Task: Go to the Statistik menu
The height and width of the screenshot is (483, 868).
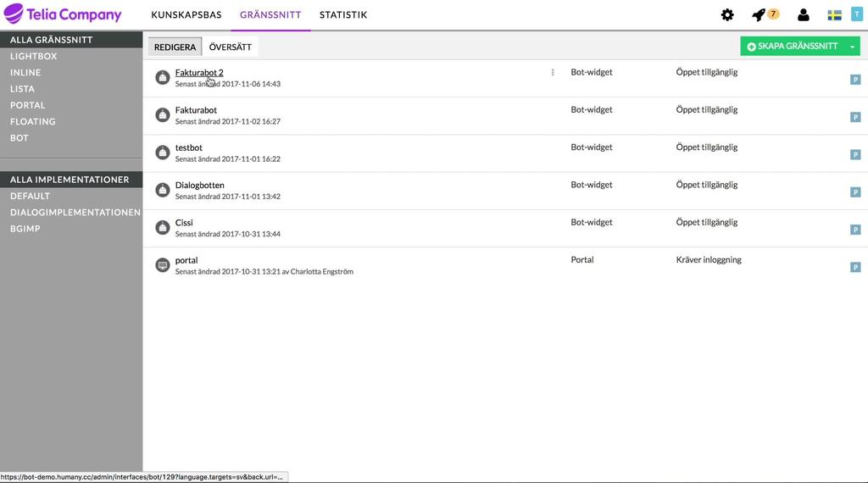Action: 343,15
